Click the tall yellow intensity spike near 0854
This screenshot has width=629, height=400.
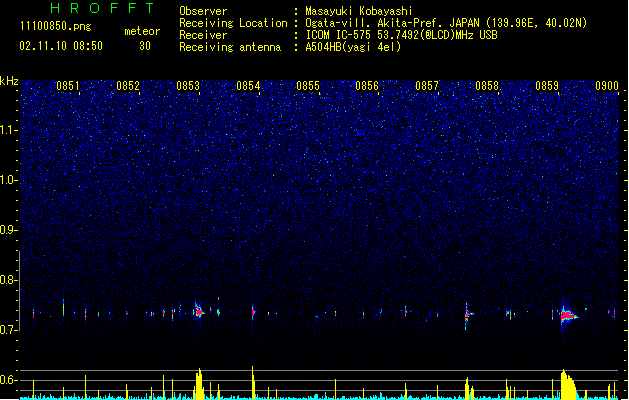tap(253, 382)
